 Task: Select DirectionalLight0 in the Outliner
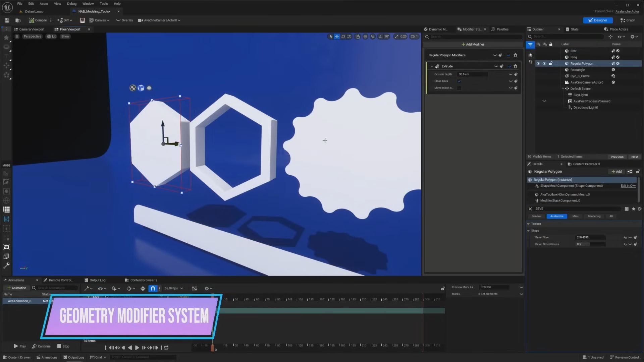(585, 108)
